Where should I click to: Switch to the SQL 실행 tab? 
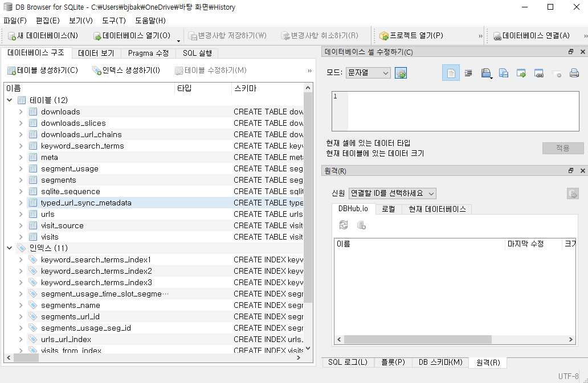pos(197,53)
